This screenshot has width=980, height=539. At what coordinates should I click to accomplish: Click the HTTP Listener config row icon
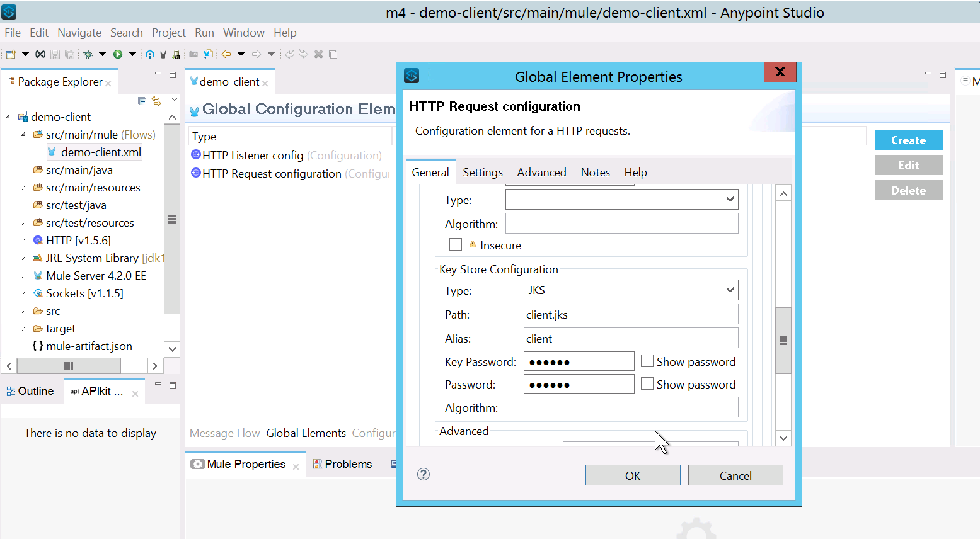click(195, 155)
